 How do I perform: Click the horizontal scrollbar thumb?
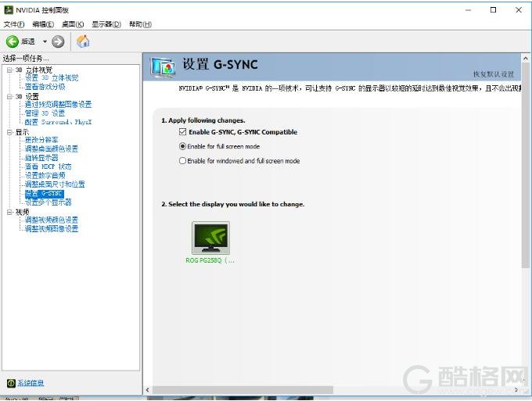pyautogui.click(x=243, y=390)
